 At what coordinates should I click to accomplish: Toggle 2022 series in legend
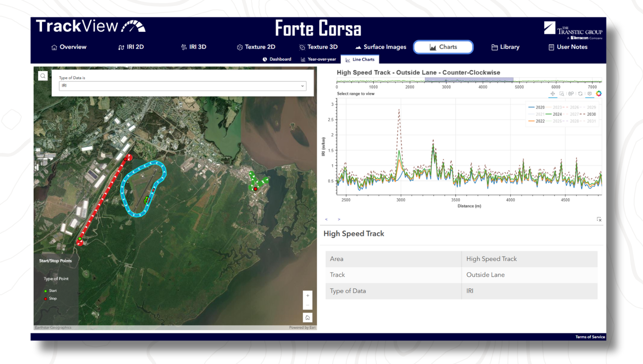pyautogui.click(x=536, y=121)
